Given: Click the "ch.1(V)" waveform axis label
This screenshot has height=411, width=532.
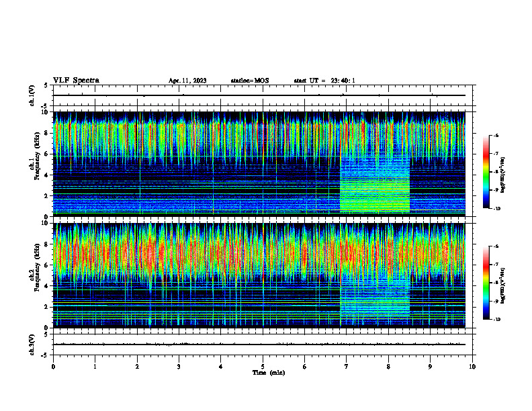Looking at the screenshot, I should pos(32,95).
